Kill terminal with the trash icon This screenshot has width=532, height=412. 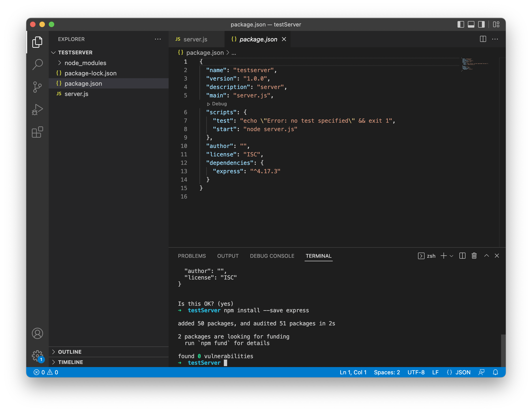[474, 256]
